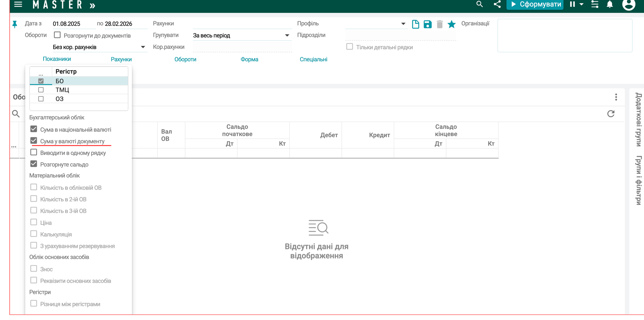This screenshot has height=320, width=644.
Task: Switch to the Рахунки tab
Action: pyautogui.click(x=121, y=59)
